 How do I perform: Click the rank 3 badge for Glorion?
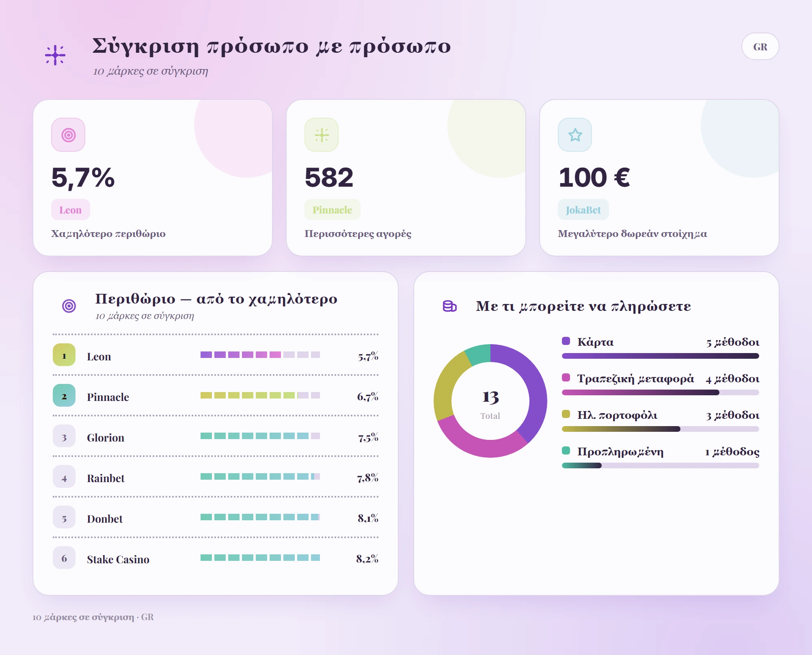pyautogui.click(x=64, y=436)
